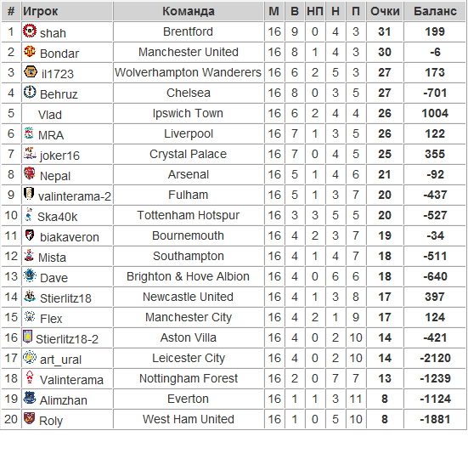Select the Nottingham Forest team name
The height and width of the screenshot is (476, 468).
(x=189, y=378)
